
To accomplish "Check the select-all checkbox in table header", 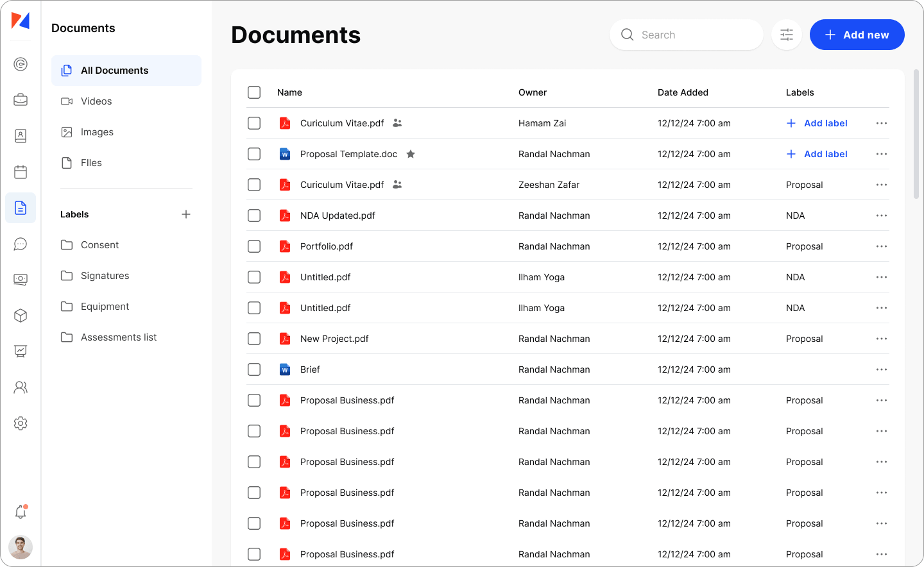I will click(253, 92).
